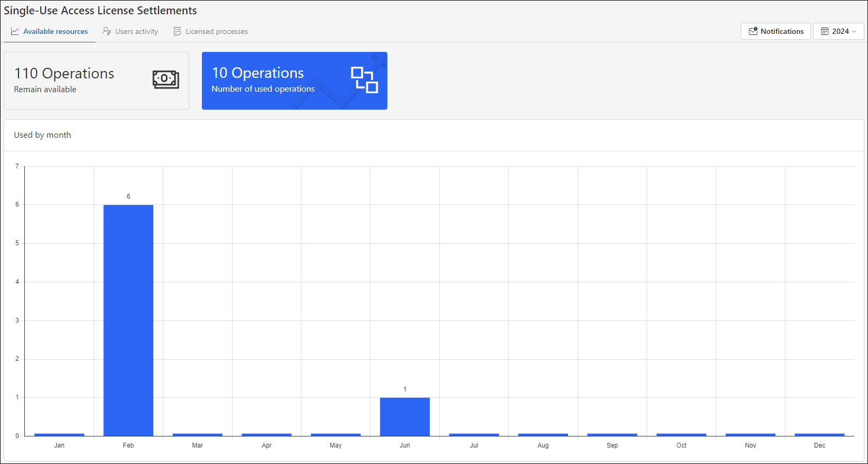Screen dimensions: 868x464
Task: Click the 'Feb' axis label
Action: [x=128, y=445]
